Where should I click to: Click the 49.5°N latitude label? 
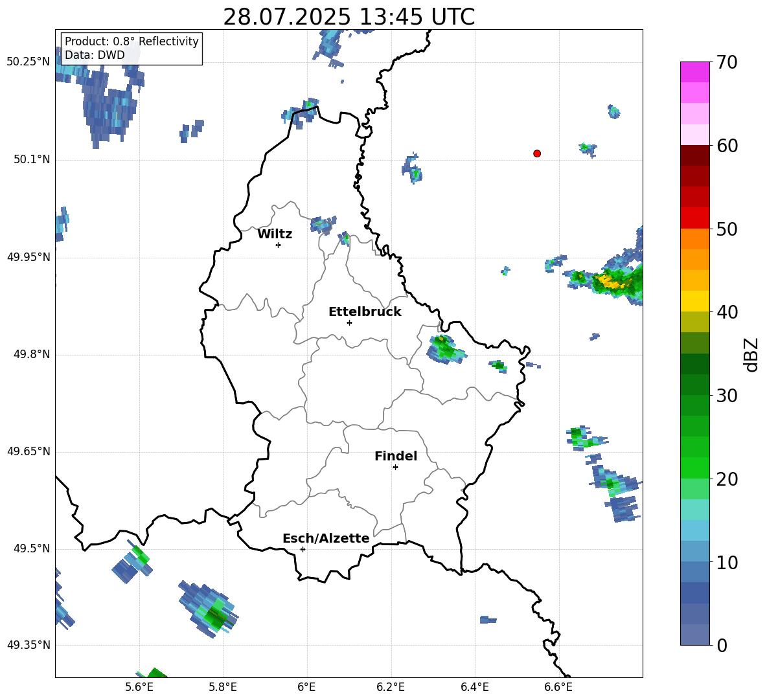click(32, 548)
